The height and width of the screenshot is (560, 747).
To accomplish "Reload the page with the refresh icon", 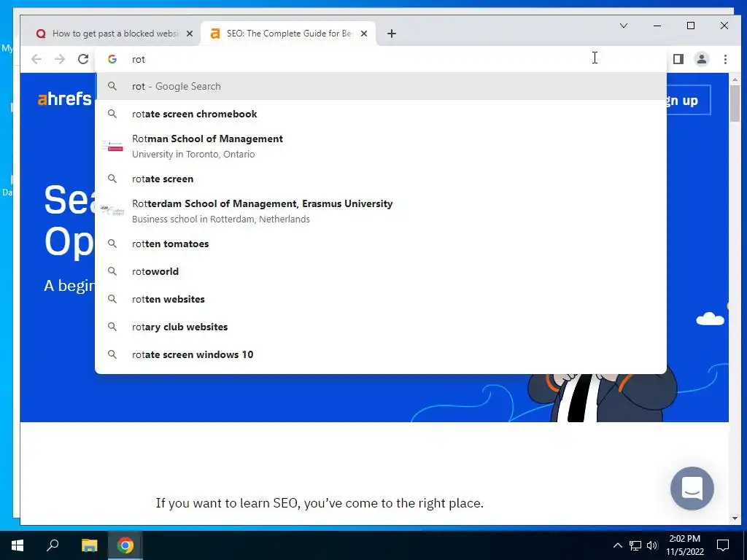I will click(83, 59).
